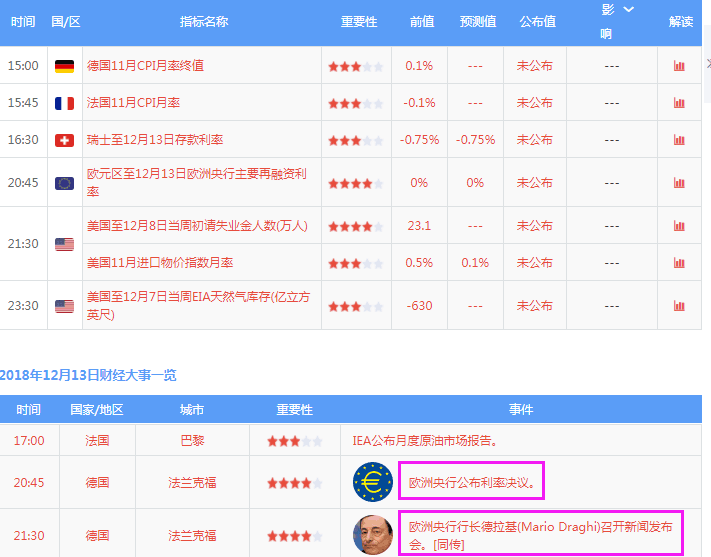Image resolution: width=711 pixels, height=557 pixels.
Task: Click the French flag icon
Action: point(64,103)
